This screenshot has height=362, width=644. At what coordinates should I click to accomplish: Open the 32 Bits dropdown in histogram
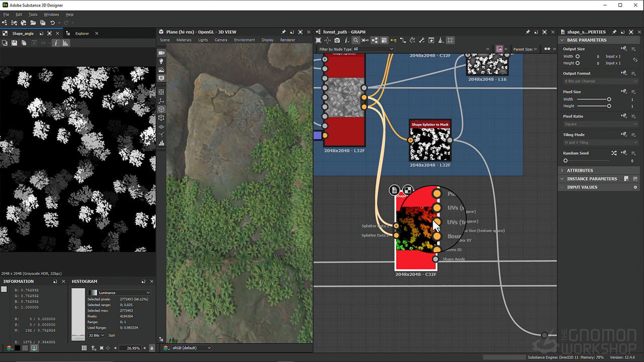[x=96, y=335]
